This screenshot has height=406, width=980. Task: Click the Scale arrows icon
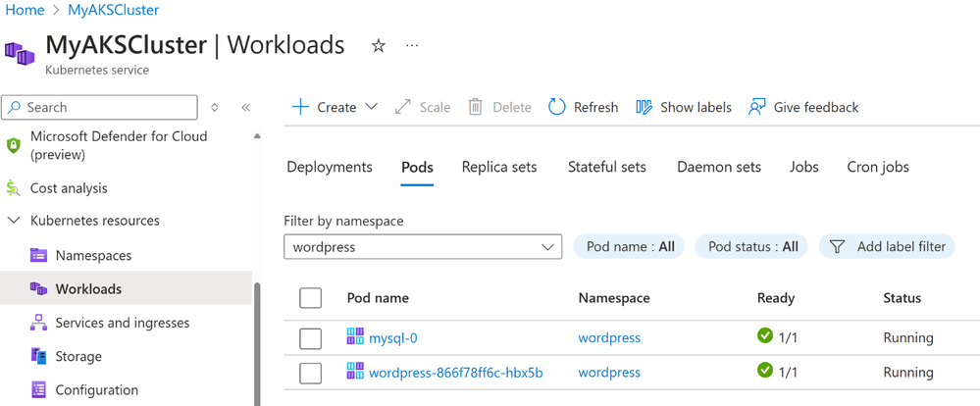(403, 107)
